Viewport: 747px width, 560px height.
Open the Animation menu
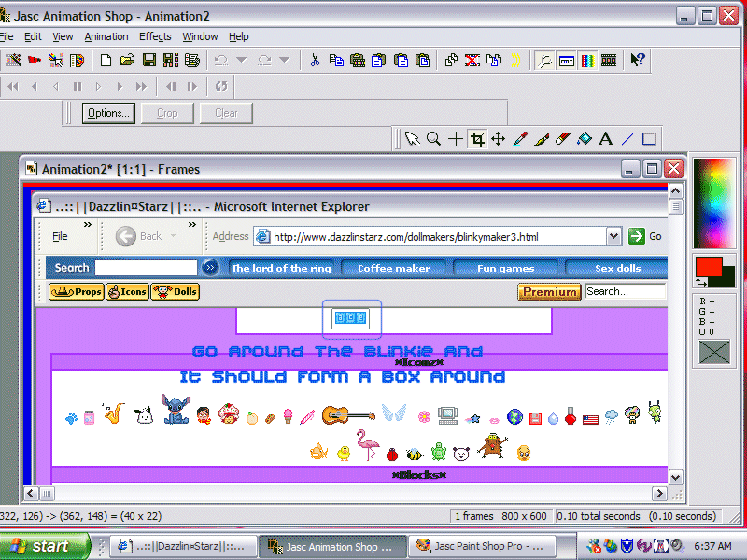click(106, 36)
